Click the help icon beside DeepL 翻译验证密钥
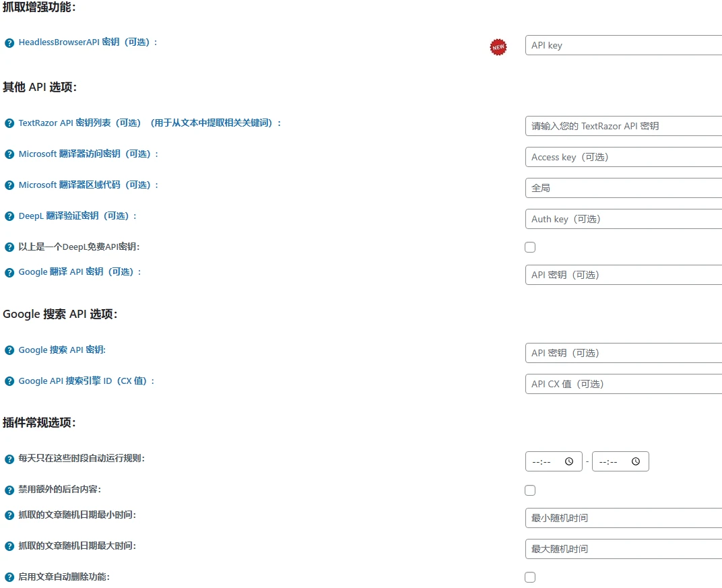The image size is (722, 588). [x=9, y=216]
